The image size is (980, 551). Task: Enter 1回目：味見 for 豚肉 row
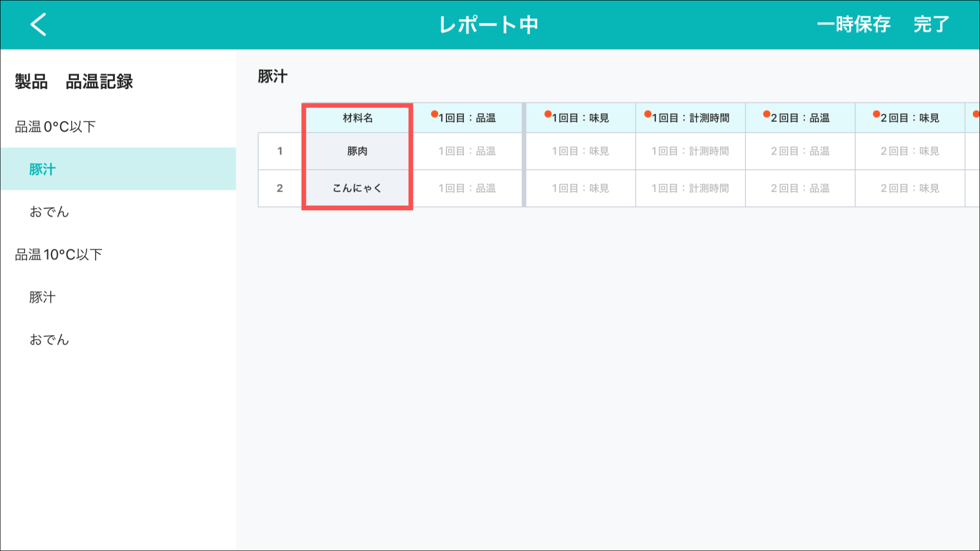click(x=580, y=151)
